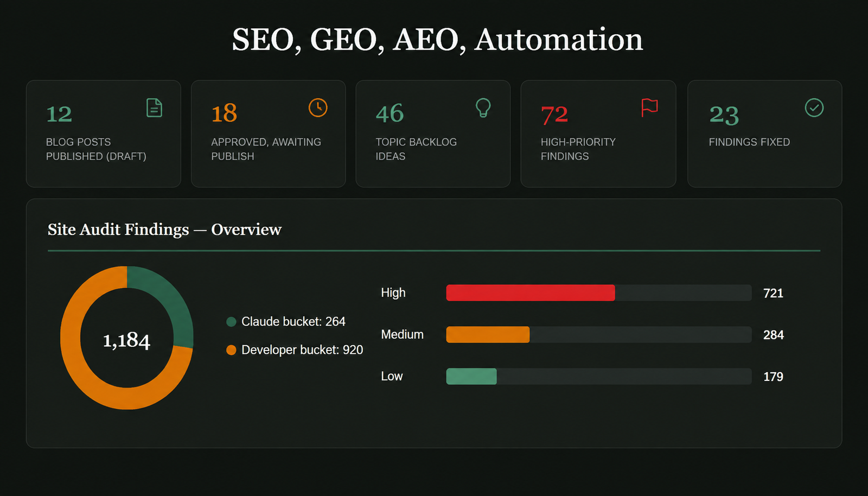Click the "High" severity label
This screenshot has height=496, width=868.
point(393,292)
